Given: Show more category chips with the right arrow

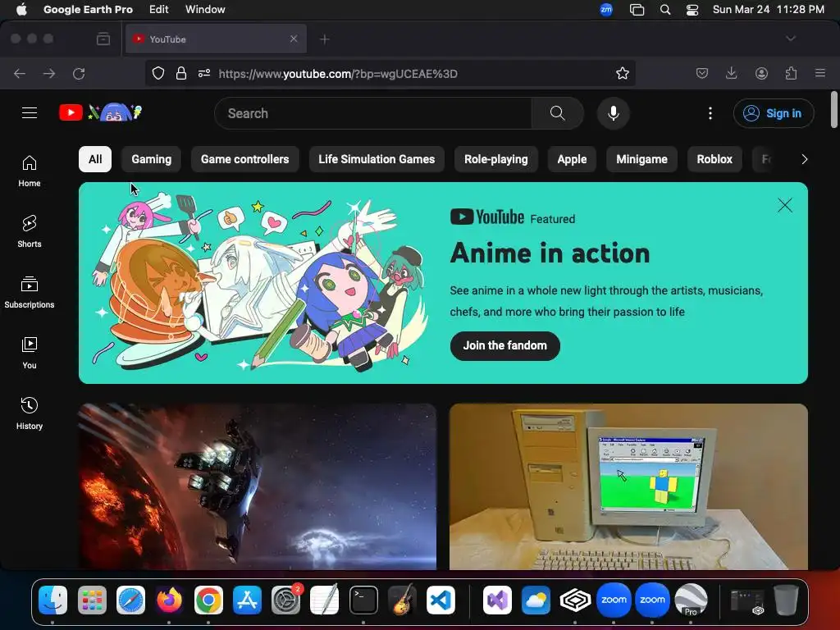Looking at the screenshot, I should point(804,159).
